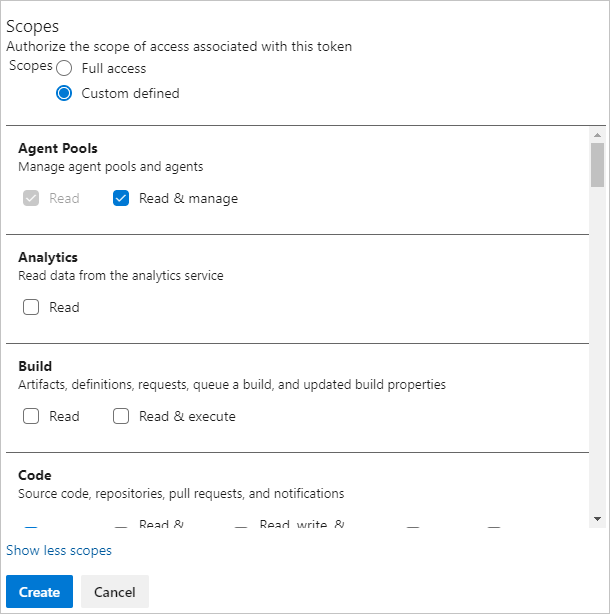This screenshot has width=610, height=614.
Task: Click the scrollbar down arrow
Action: coord(597,519)
